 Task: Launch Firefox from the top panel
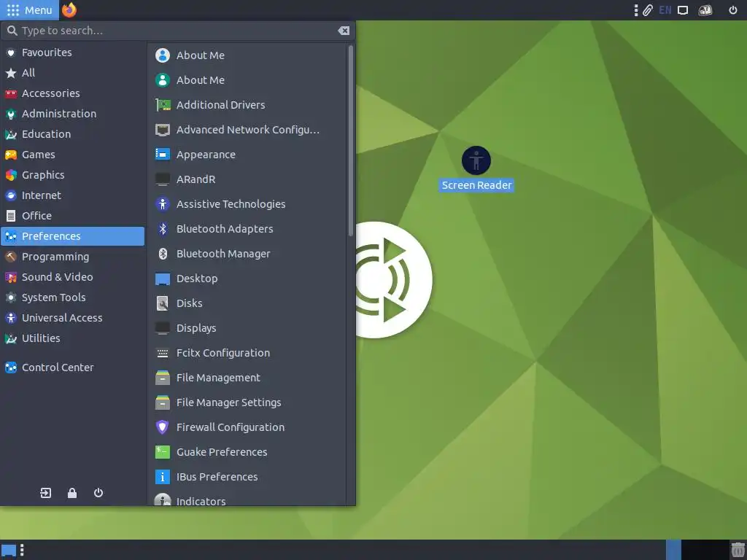point(69,10)
